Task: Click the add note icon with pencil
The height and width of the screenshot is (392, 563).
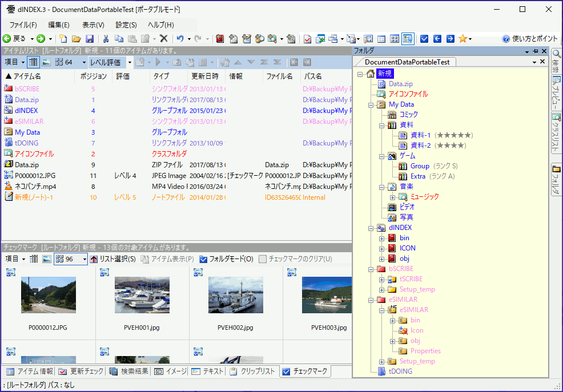Action: [247, 39]
